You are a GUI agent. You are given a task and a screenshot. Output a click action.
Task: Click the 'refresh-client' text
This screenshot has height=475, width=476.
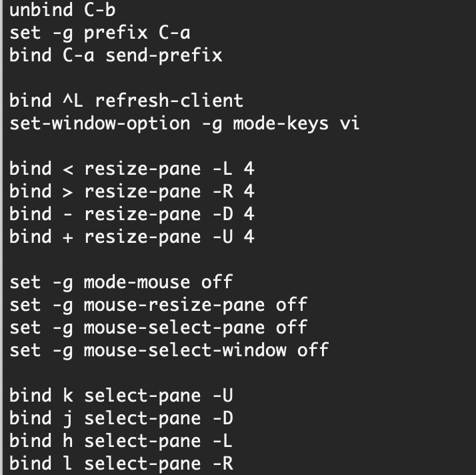pos(169,101)
